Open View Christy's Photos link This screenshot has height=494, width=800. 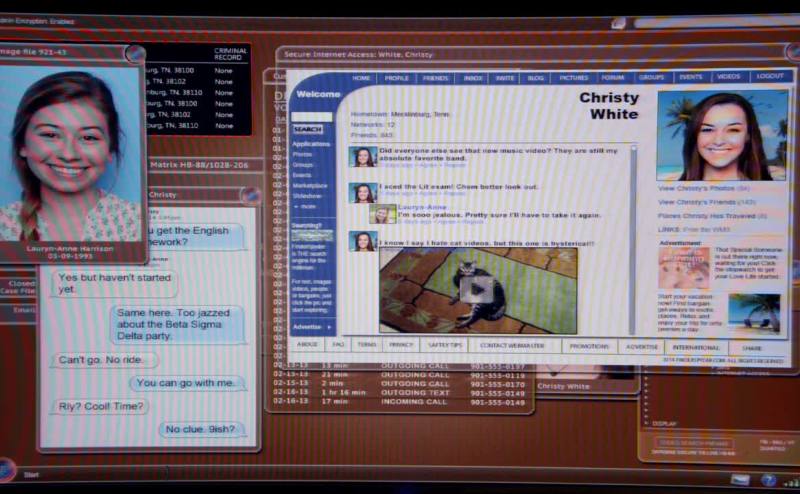(x=703, y=188)
